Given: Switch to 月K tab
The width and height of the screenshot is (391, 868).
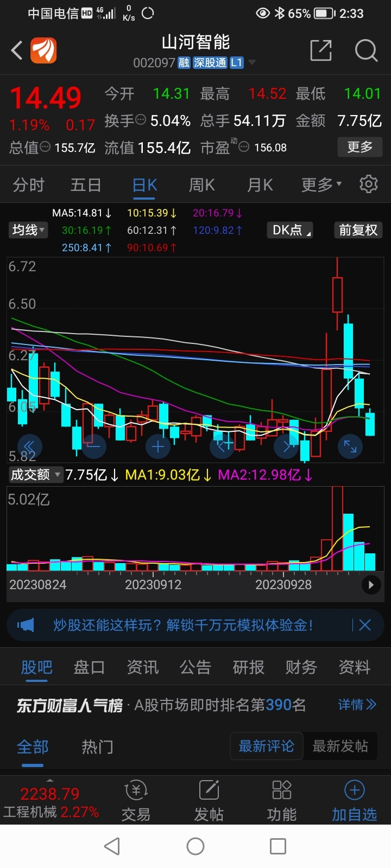Looking at the screenshot, I should pos(260,185).
